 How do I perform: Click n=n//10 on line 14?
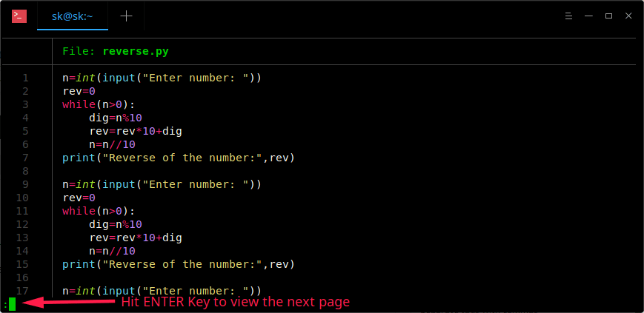pyautogui.click(x=112, y=251)
